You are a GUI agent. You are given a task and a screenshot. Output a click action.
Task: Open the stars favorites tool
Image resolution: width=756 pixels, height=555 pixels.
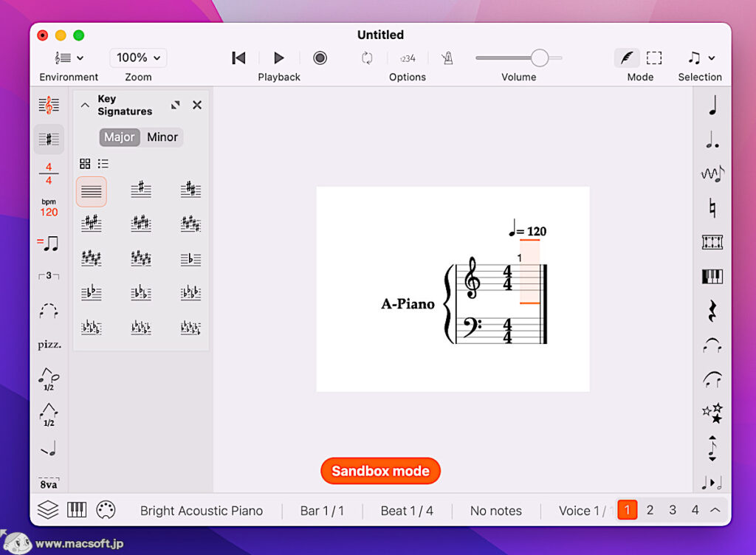(712, 413)
